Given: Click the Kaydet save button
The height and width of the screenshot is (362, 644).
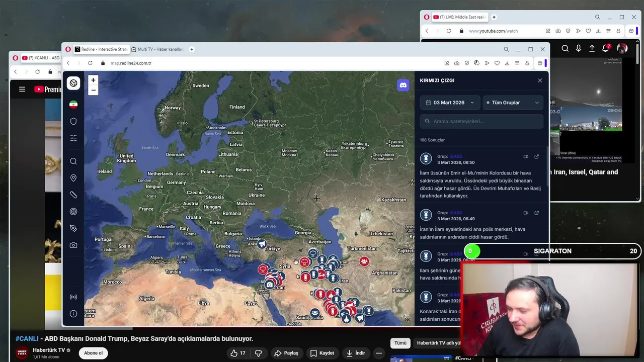Looking at the screenshot, I should 322,353.
